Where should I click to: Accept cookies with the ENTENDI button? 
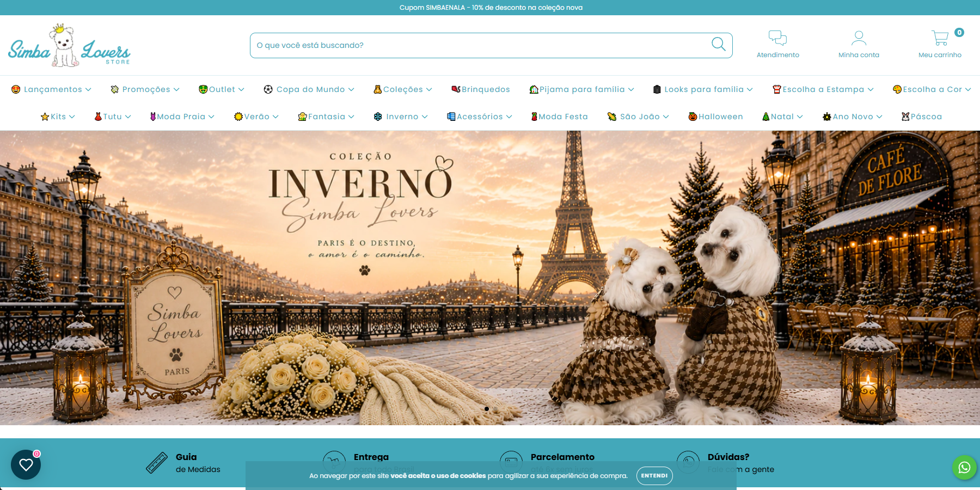click(654, 476)
